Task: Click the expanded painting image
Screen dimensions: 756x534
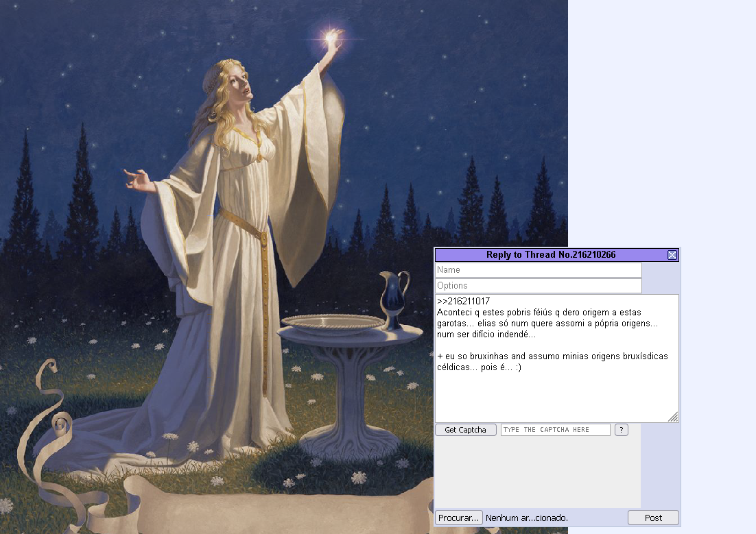Action: [x=284, y=267]
